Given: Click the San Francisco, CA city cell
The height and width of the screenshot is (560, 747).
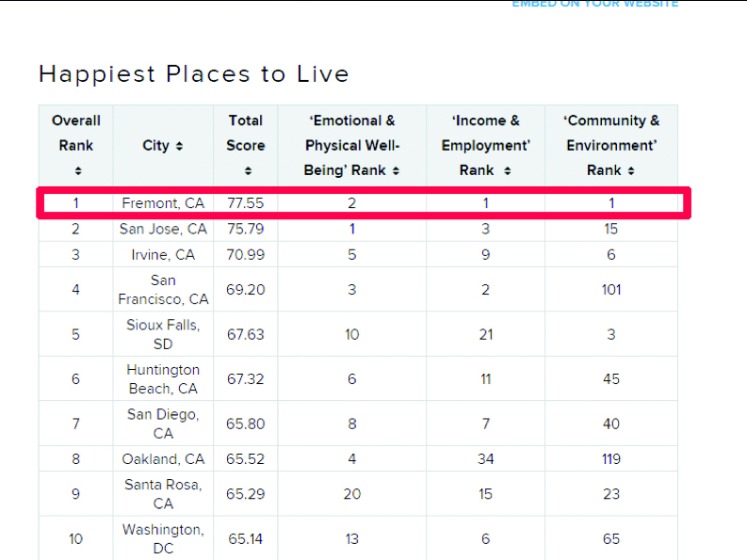Looking at the screenshot, I should click(163, 290).
